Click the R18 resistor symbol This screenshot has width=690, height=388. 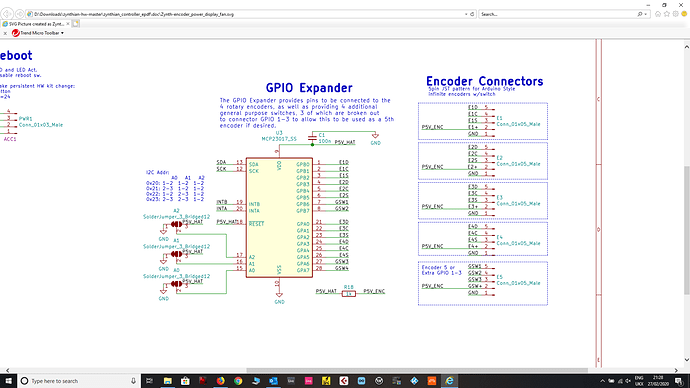coord(349,293)
